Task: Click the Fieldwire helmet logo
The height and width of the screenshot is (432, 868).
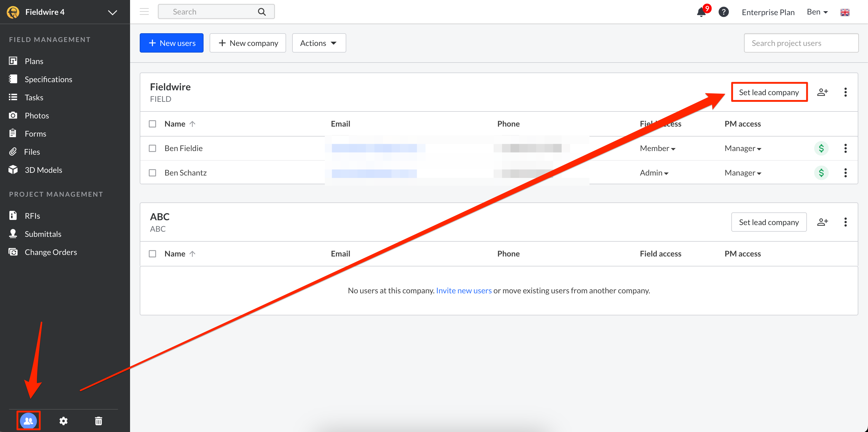Action: (13, 12)
